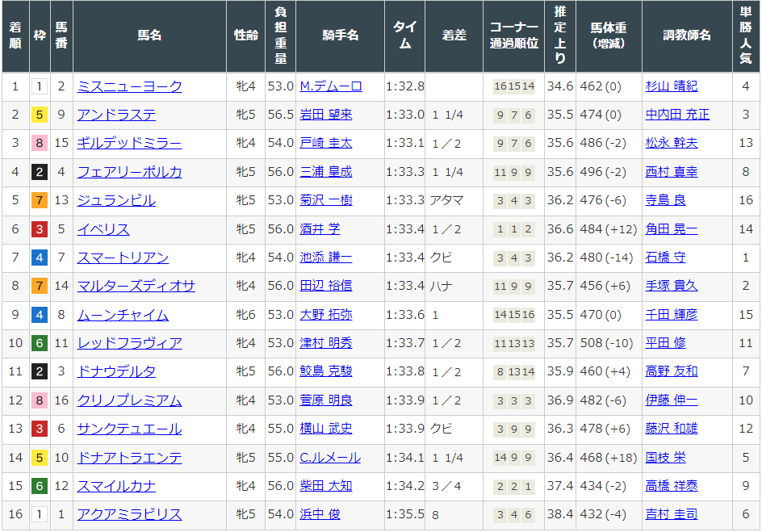Select last place time 1:35.5 cell

(405, 514)
